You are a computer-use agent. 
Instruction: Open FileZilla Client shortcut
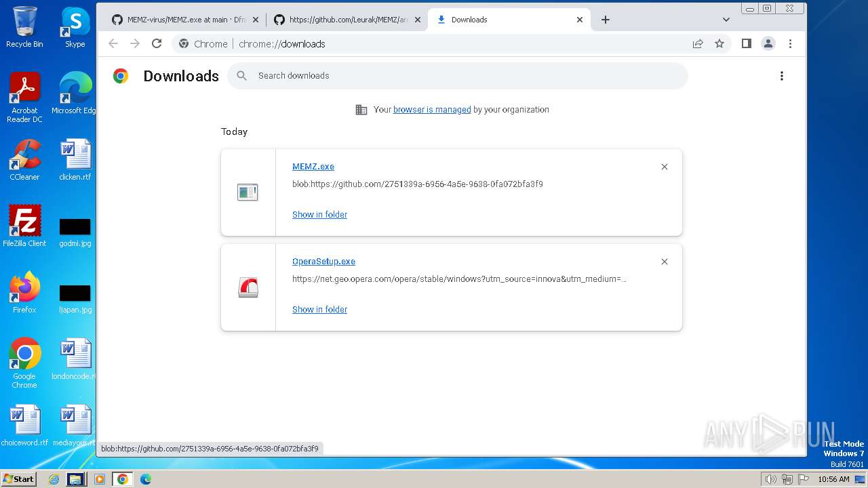point(24,226)
